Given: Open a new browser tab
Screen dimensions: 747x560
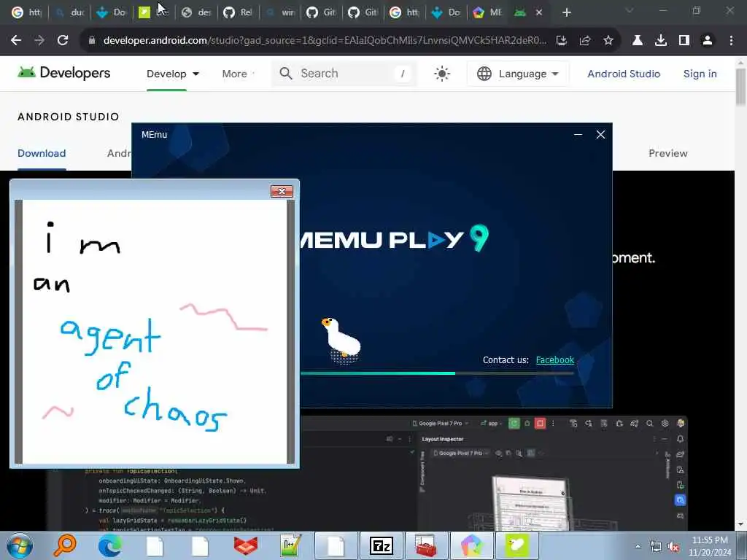Looking at the screenshot, I should pyautogui.click(x=566, y=12).
